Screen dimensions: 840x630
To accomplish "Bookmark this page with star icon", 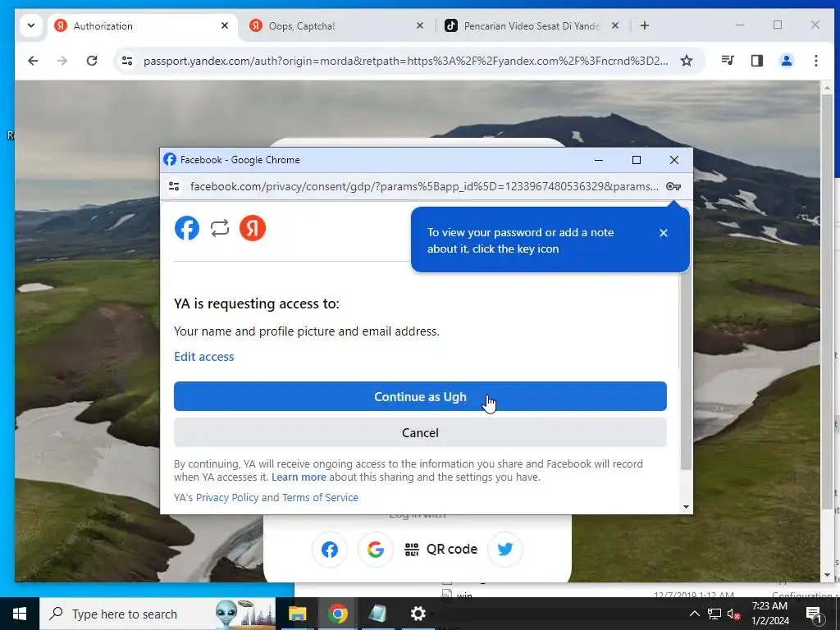I will click(687, 61).
